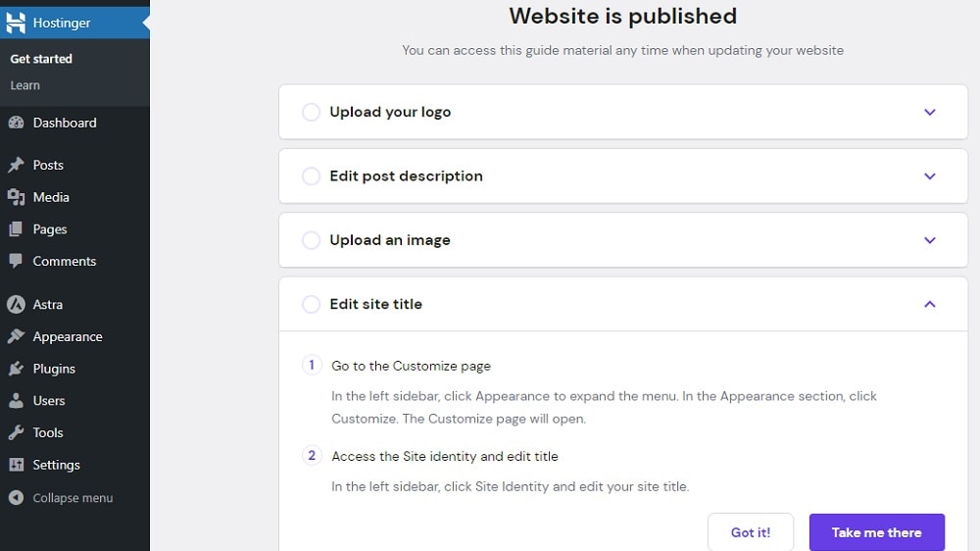Image resolution: width=980 pixels, height=551 pixels.
Task: Click the Dashboard gauge icon
Action: tap(17, 123)
